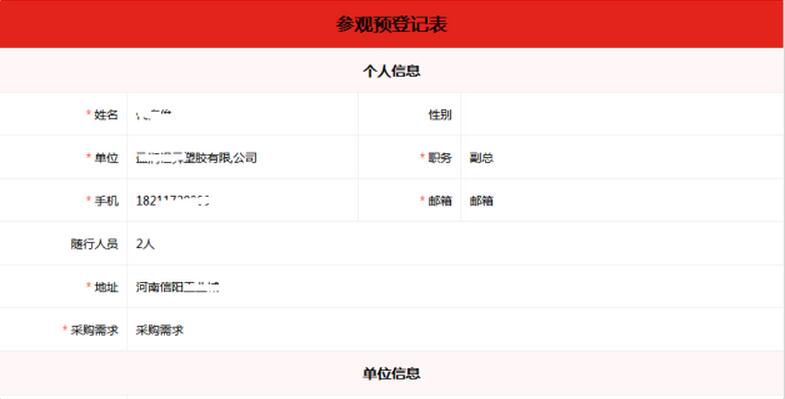Click the 个人信息 section heading
The image size is (785, 399).
[391, 71]
